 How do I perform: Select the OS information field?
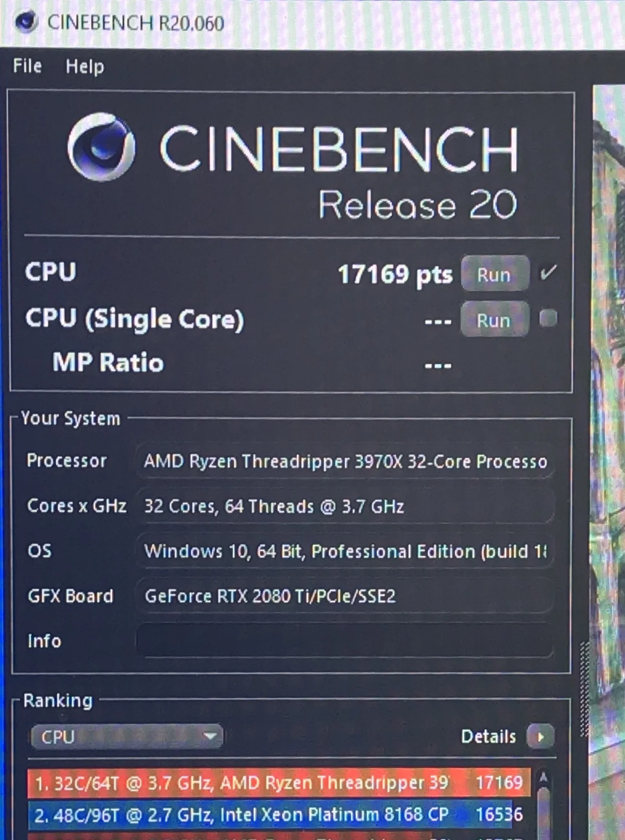click(344, 551)
